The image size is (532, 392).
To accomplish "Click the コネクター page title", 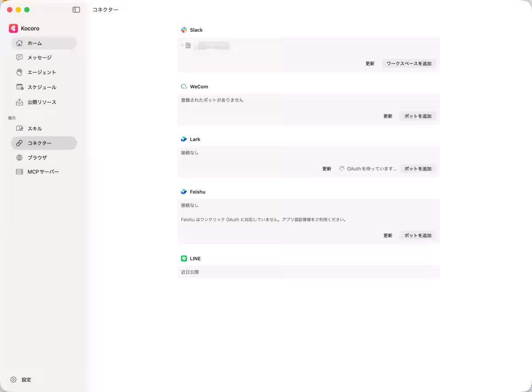I will pos(106,9).
